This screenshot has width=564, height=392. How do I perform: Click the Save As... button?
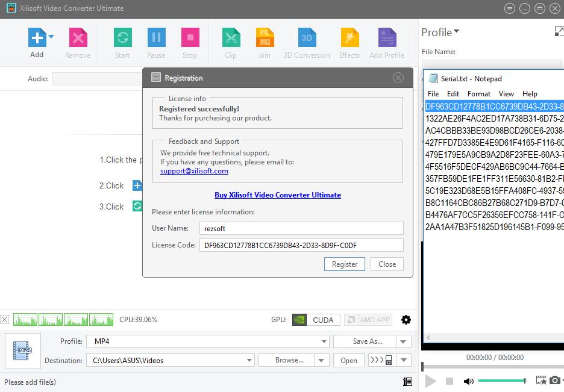pyautogui.click(x=365, y=341)
